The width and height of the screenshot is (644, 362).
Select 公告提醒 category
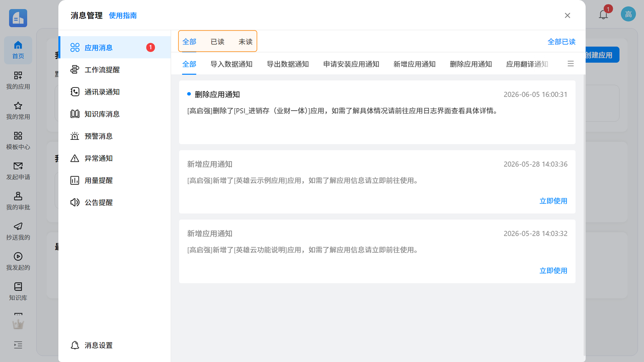(x=115, y=202)
